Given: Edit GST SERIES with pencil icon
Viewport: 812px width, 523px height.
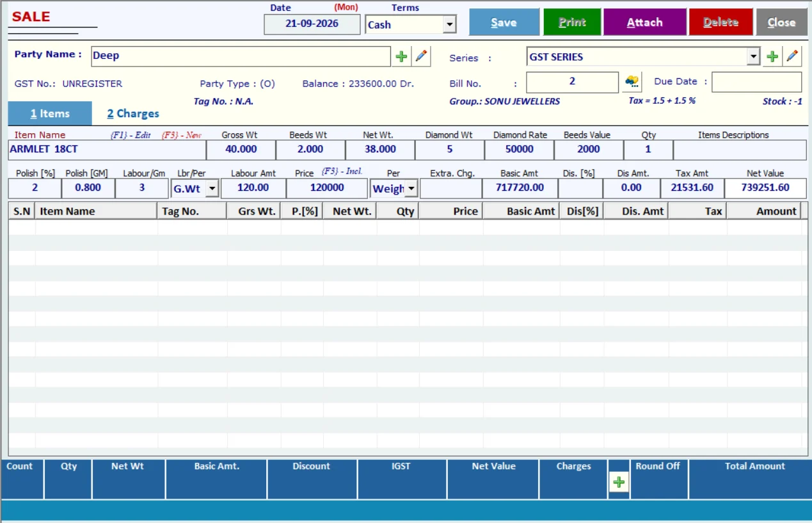Looking at the screenshot, I should coord(792,56).
